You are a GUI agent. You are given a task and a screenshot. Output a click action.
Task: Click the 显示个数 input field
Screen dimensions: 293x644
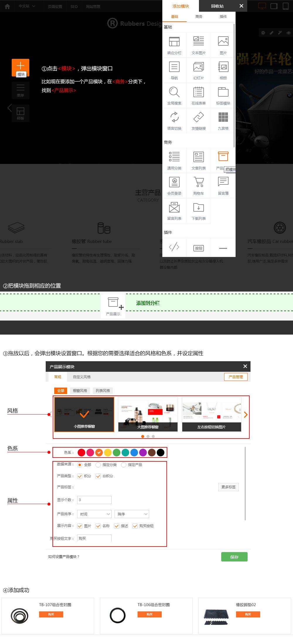[94, 500]
